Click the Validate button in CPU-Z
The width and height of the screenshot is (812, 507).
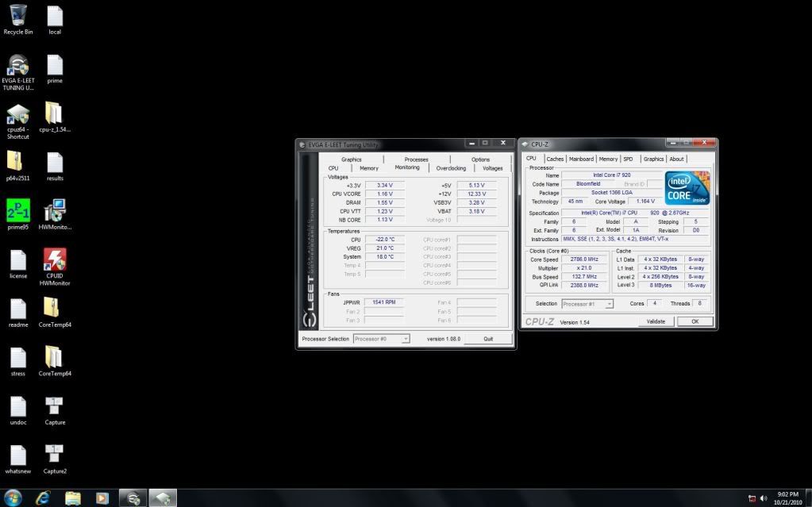coord(656,321)
